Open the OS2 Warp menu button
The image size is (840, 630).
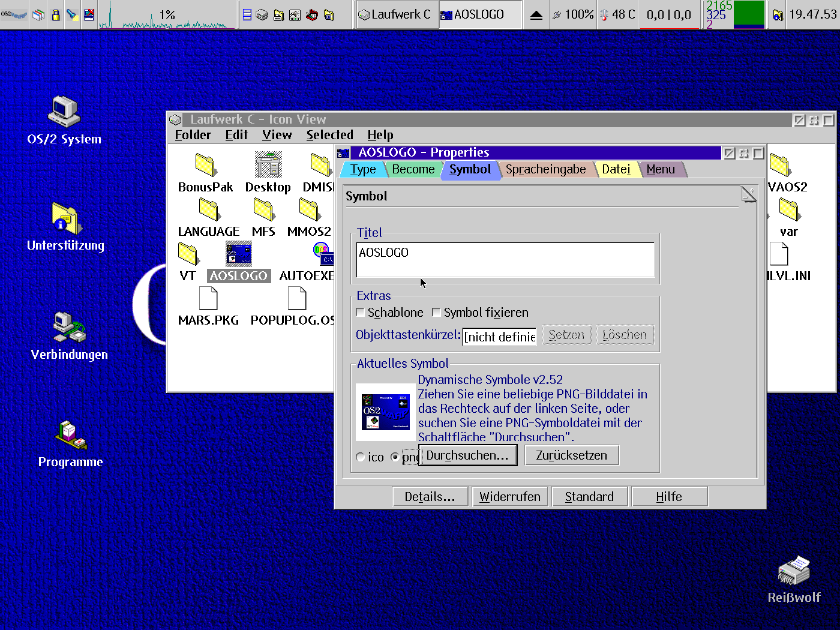point(14,14)
